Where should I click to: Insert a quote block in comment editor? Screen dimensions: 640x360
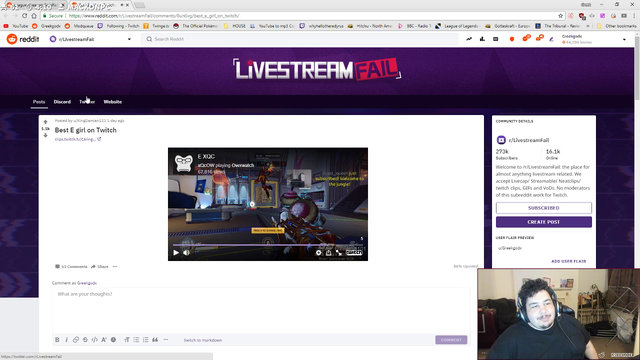pos(155,340)
